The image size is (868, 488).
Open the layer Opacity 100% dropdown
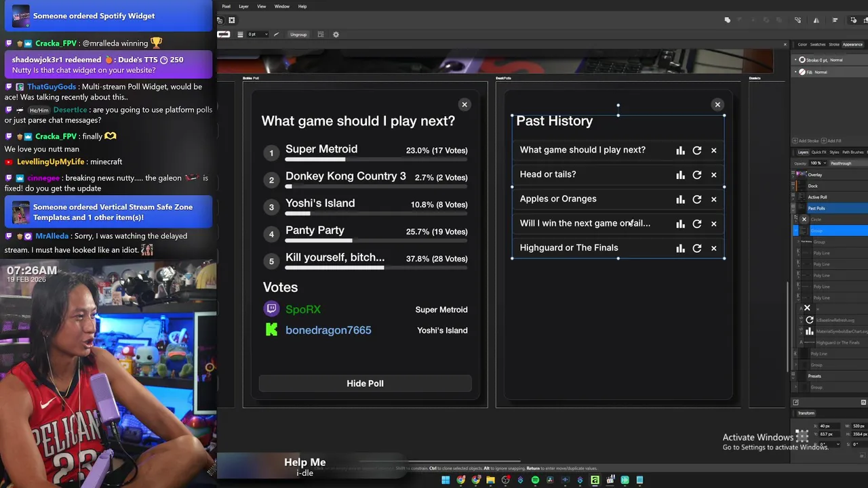click(818, 163)
